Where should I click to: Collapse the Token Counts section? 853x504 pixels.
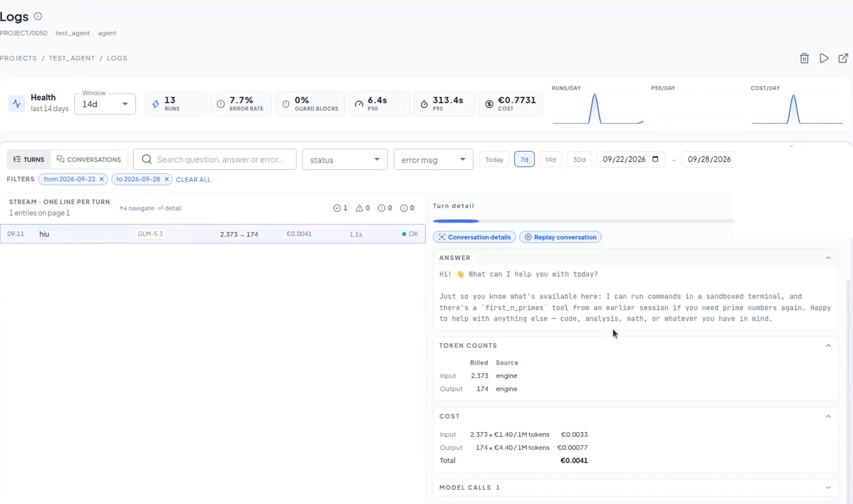[828, 345]
